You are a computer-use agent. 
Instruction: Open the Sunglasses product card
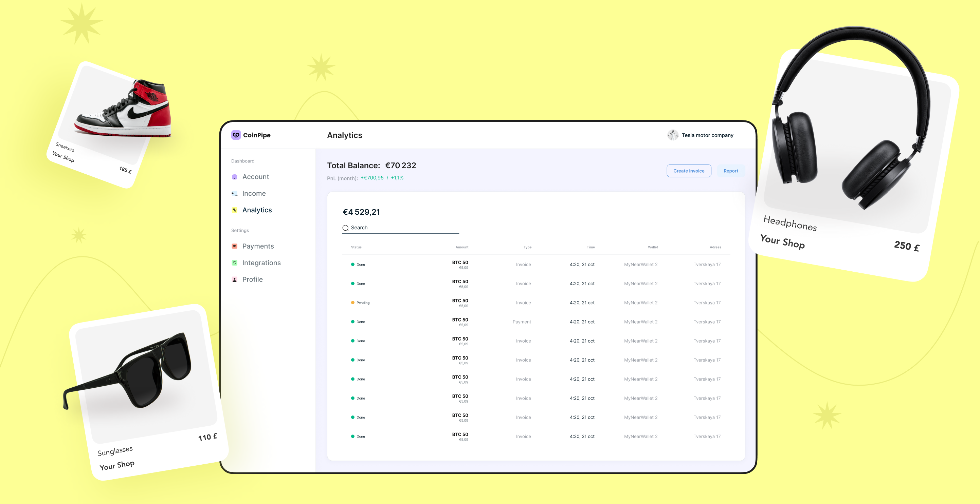[148, 388]
